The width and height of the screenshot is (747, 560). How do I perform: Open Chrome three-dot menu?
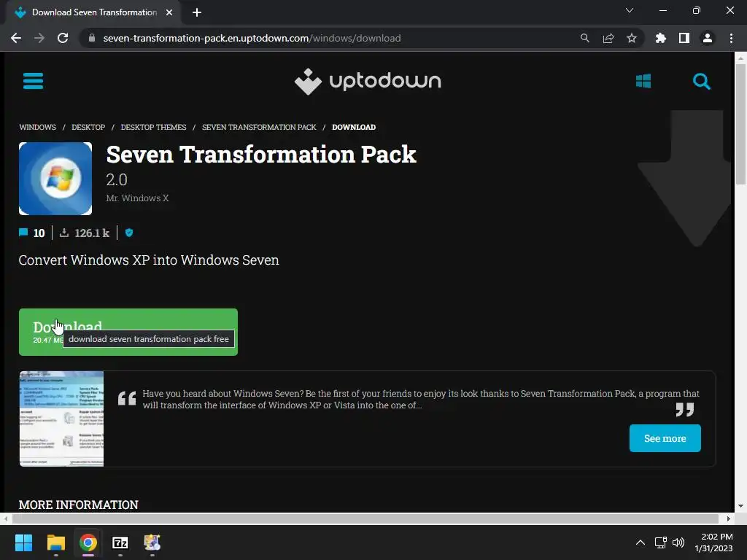click(x=731, y=38)
